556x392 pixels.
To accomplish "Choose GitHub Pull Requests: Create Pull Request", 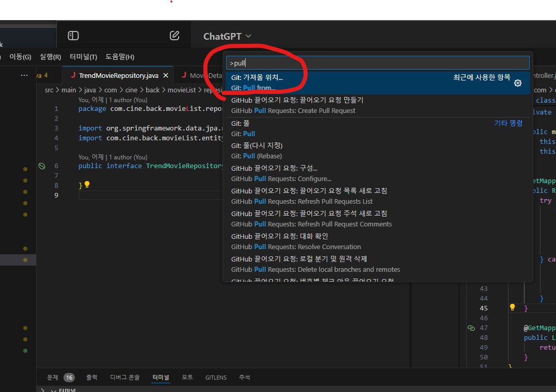I will (x=378, y=105).
